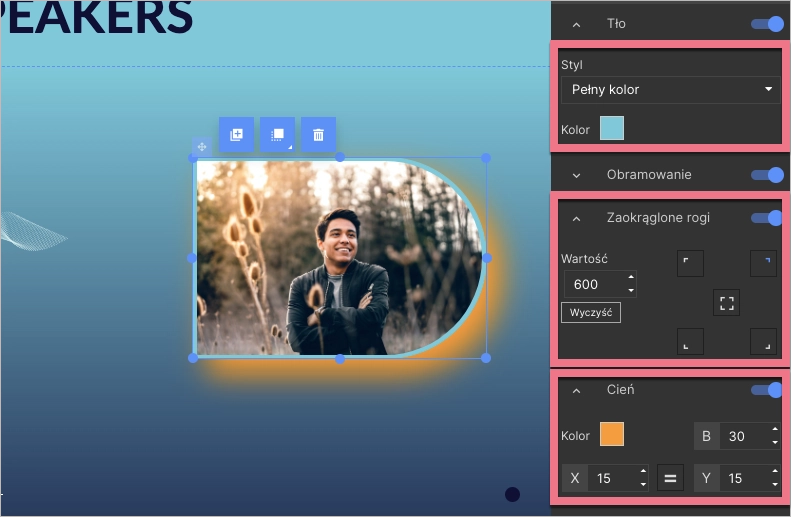The height and width of the screenshot is (517, 791).
Task: Select the top-right corner radius icon
Action: pos(763,263)
